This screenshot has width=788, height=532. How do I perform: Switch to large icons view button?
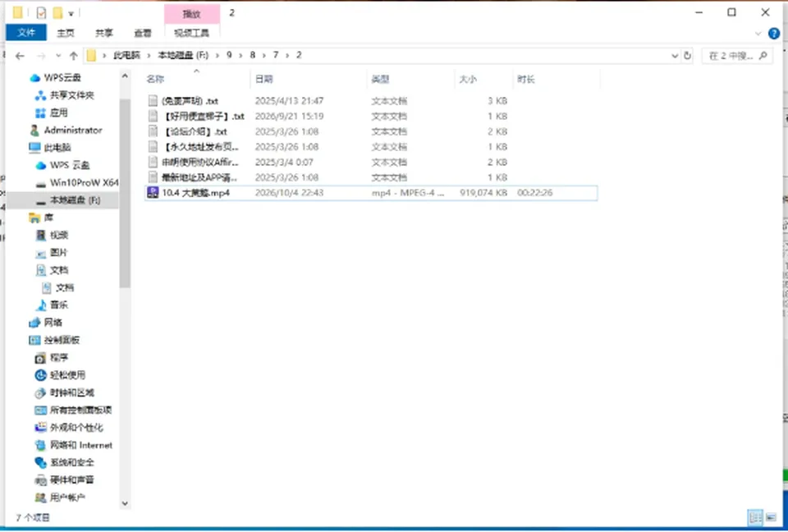coord(771,517)
